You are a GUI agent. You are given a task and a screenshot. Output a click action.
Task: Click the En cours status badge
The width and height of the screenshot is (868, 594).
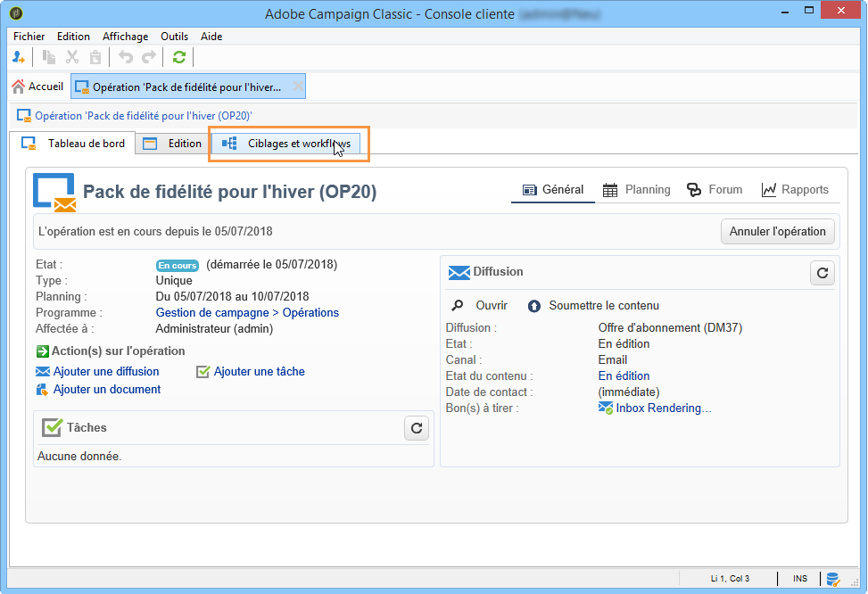click(178, 265)
